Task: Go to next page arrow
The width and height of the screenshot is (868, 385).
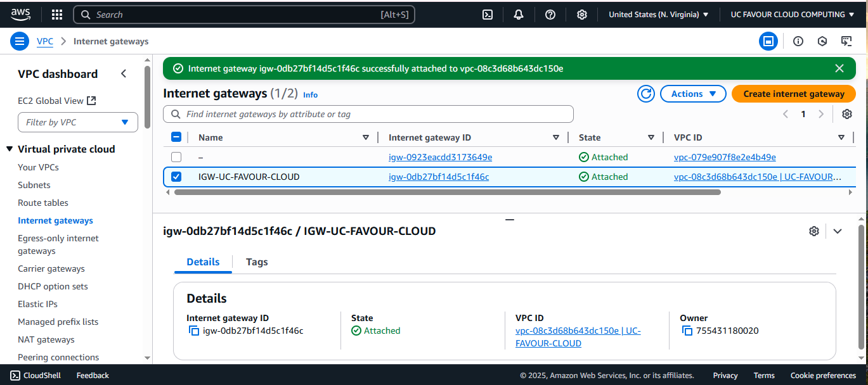Action: click(821, 114)
